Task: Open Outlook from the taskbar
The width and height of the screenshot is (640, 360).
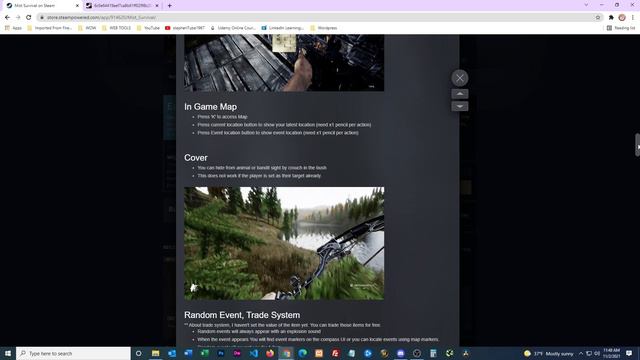Action: pyautogui.click(x=172, y=353)
